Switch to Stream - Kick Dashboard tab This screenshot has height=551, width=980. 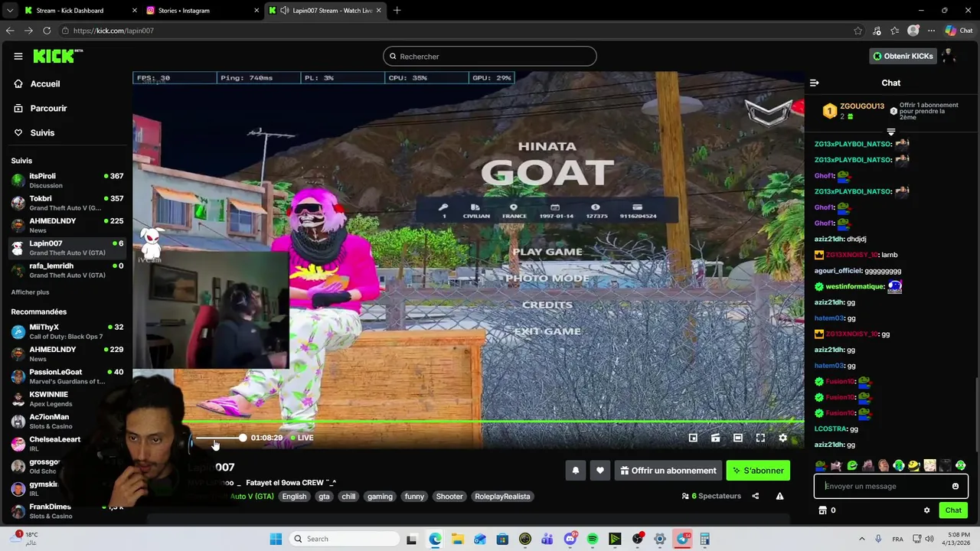(80, 11)
